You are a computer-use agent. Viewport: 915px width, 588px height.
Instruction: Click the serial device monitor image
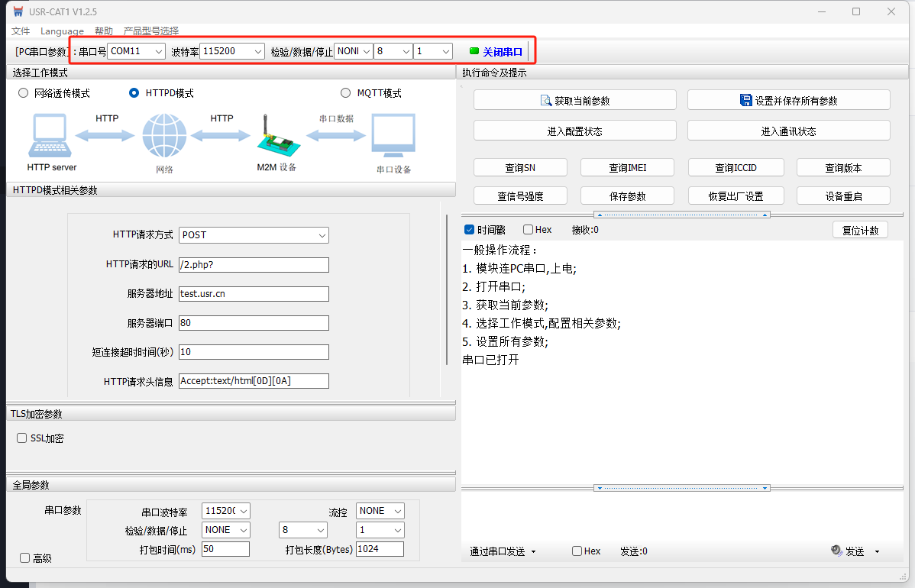click(x=393, y=136)
